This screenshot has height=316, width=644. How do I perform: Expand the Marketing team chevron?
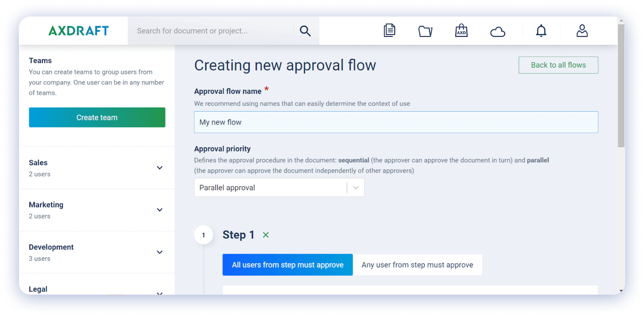tap(160, 210)
